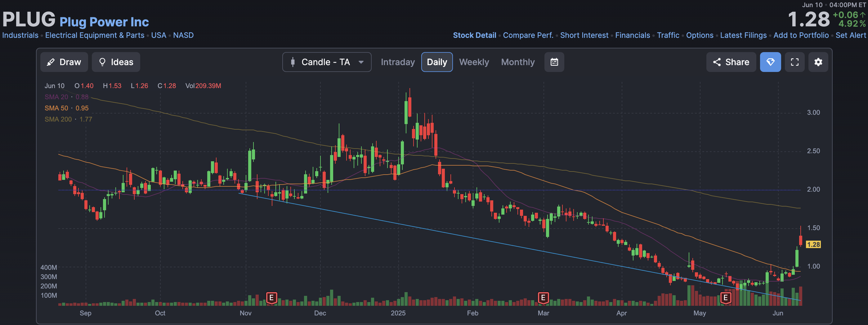Image resolution: width=868 pixels, height=325 pixels.
Task: Click the NASD exchange link
Action: [183, 35]
